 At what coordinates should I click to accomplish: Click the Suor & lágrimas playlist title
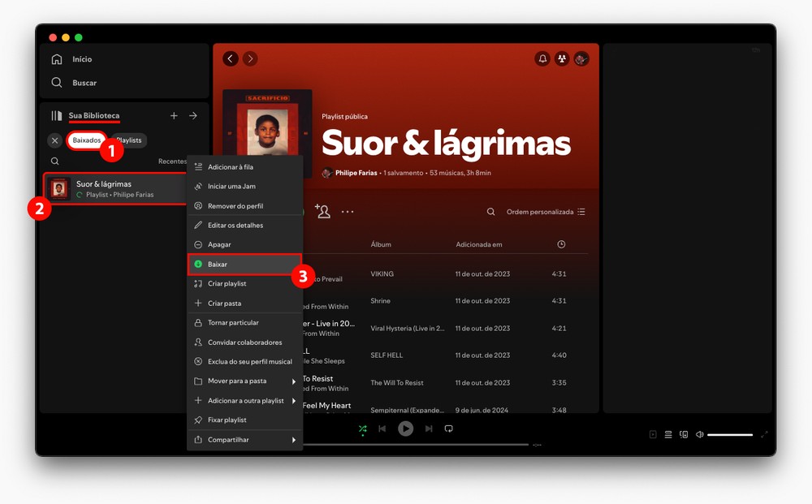446,143
